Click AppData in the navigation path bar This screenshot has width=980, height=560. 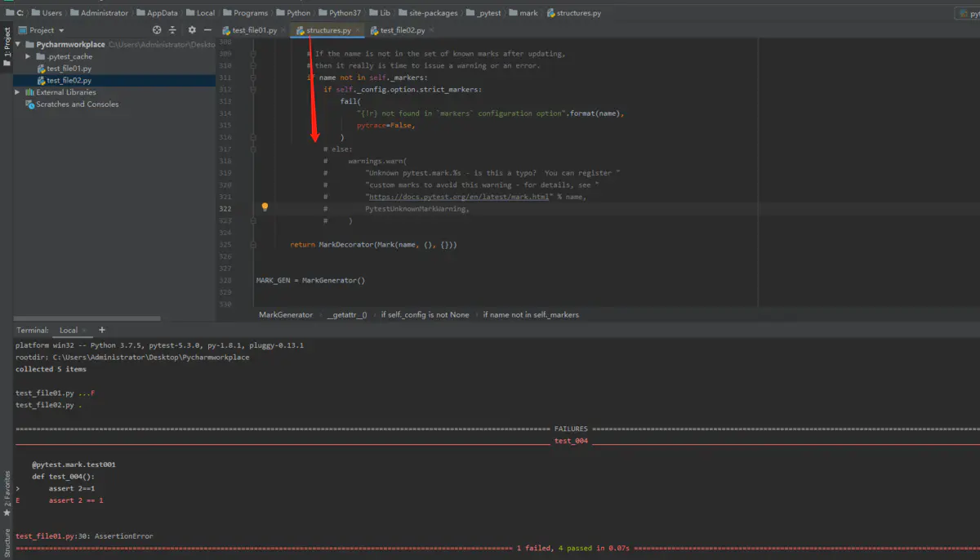[x=163, y=13]
